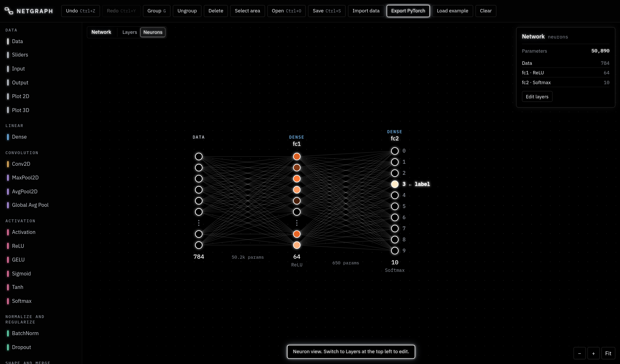The image size is (620, 364).
Task: Delete the selected node
Action: pyautogui.click(x=216, y=11)
